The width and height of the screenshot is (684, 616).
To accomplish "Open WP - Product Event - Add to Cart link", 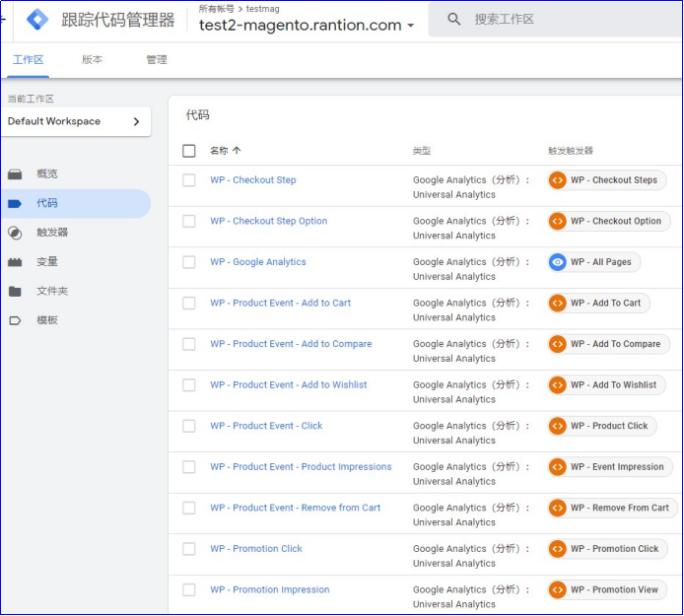I will pyautogui.click(x=281, y=304).
